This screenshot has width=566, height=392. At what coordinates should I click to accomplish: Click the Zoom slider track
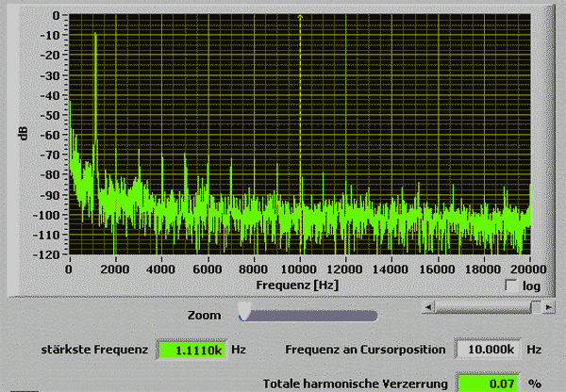click(308, 316)
